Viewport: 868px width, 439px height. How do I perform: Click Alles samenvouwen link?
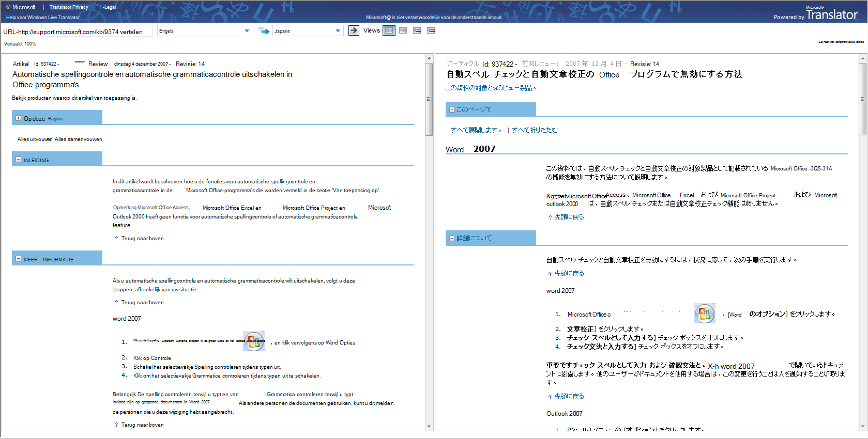click(x=79, y=139)
